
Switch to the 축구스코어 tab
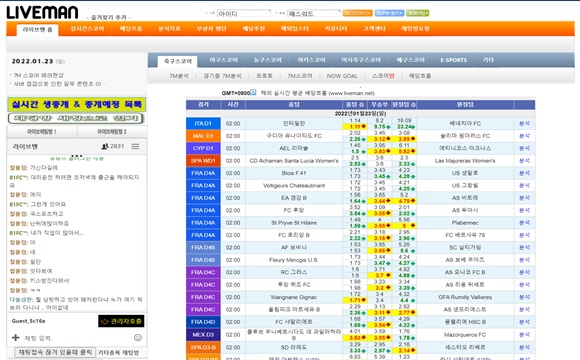pyautogui.click(x=178, y=61)
